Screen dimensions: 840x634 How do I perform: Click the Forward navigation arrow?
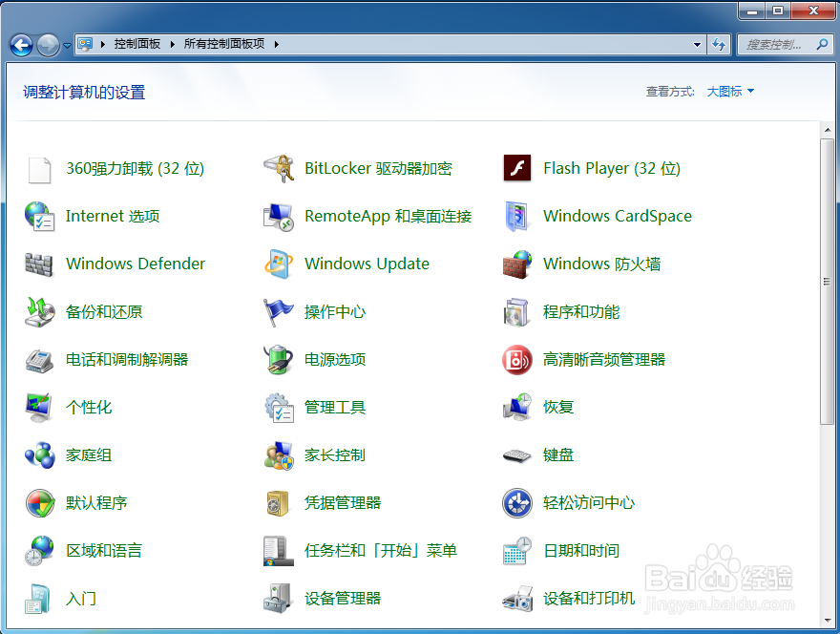pyautogui.click(x=47, y=45)
